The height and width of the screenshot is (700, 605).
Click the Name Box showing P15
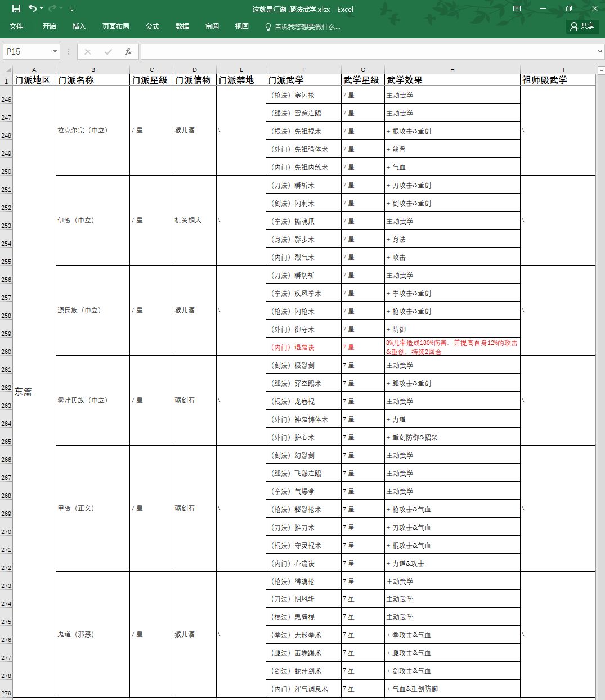(26, 52)
